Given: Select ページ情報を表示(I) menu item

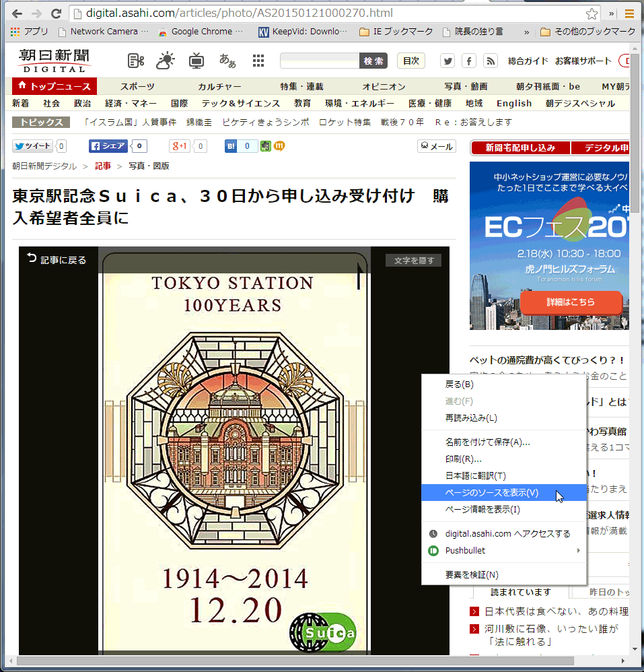Looking at the screenshot, I should pyautogui.click(x=504, y=510).
